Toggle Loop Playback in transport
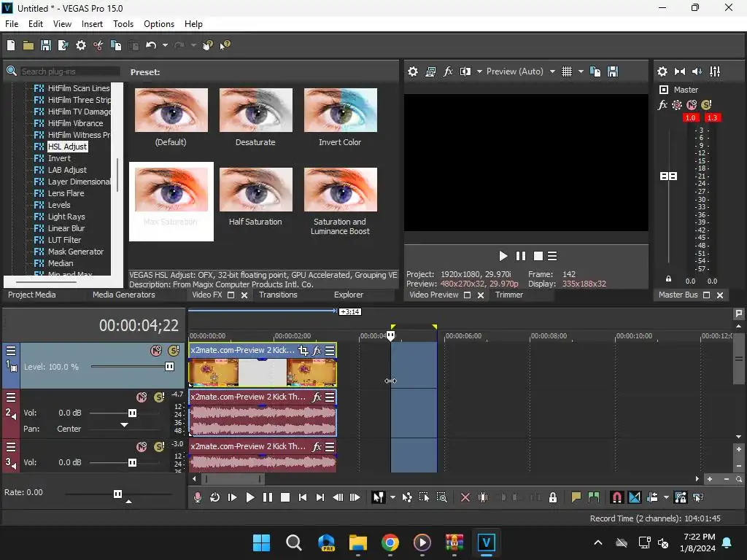Viewport: 747px width, 560px height. pos(215,497)
